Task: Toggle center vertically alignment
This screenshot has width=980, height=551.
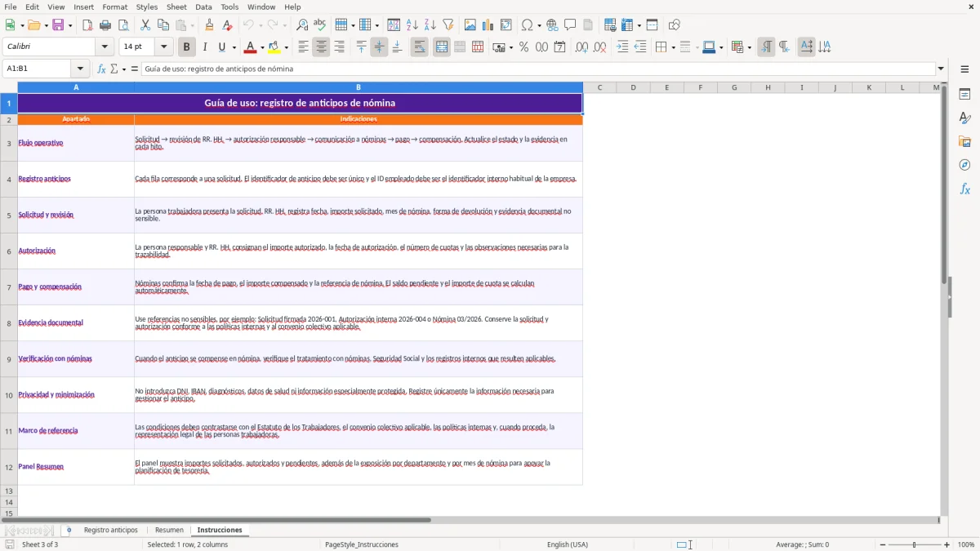Action: 379,47
